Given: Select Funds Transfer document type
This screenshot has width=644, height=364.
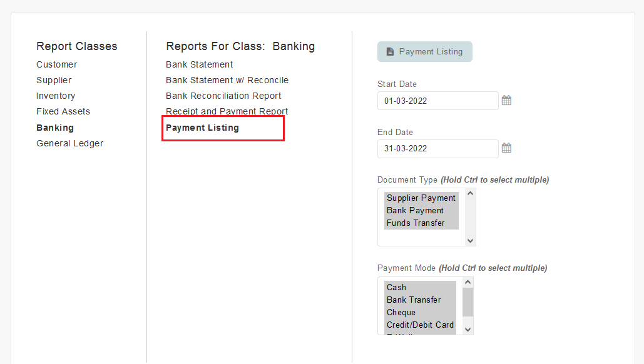Looking at the screenshot, I should coord(421,223).
